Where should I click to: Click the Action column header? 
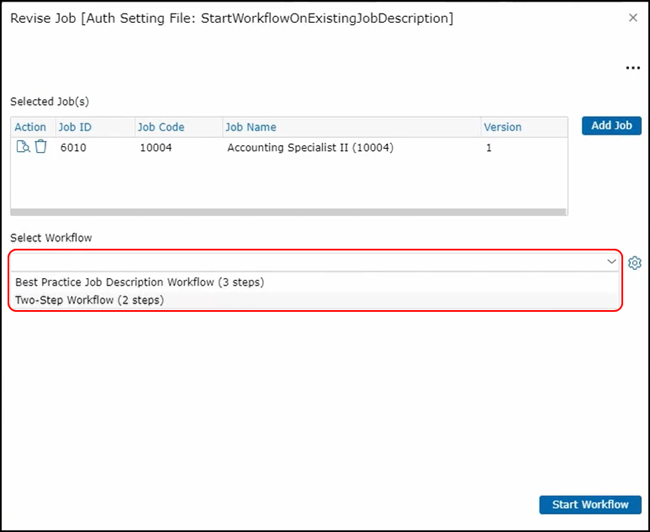(x=30, y=127)
